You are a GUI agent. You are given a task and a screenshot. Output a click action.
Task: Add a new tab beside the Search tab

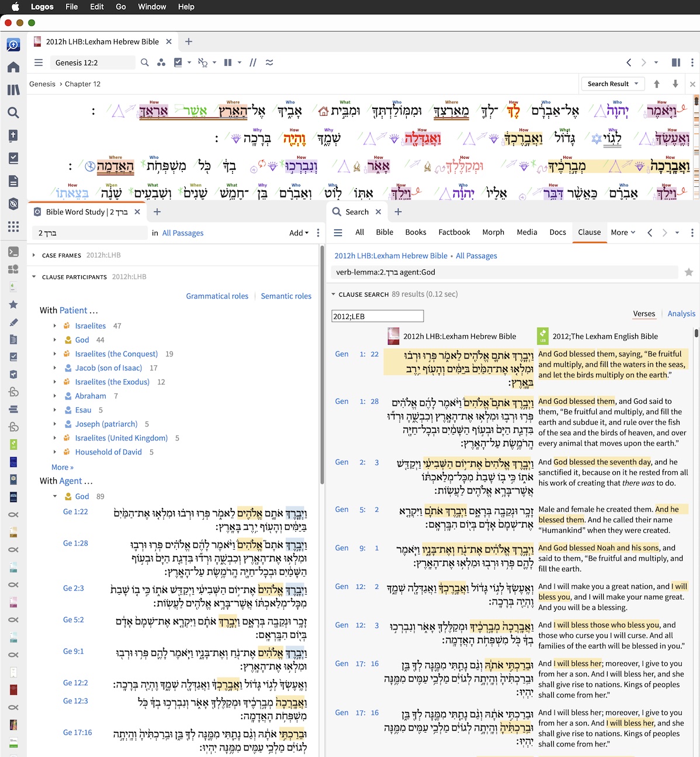tap(398, 212)
